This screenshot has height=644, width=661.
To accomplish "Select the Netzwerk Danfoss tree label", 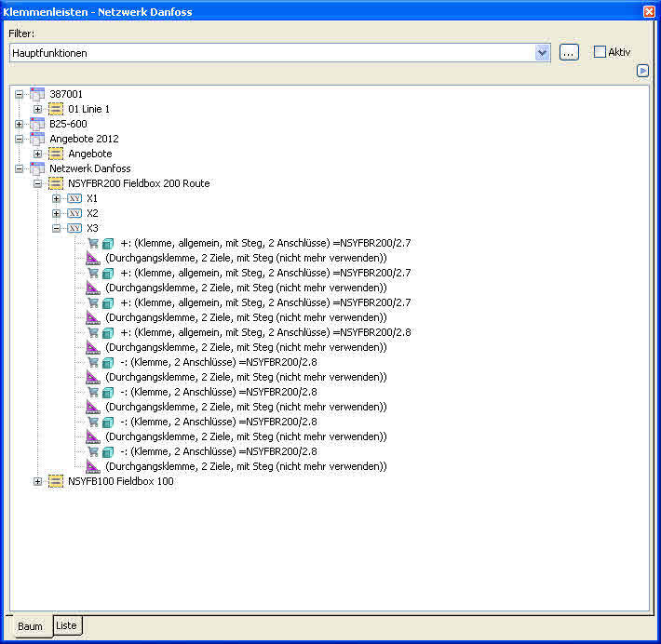I will click(90, 168).
